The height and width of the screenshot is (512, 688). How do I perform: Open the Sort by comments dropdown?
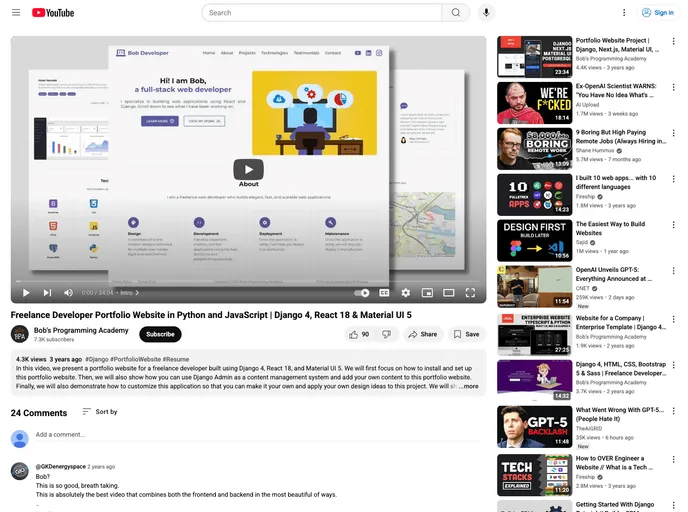[100, 412]
